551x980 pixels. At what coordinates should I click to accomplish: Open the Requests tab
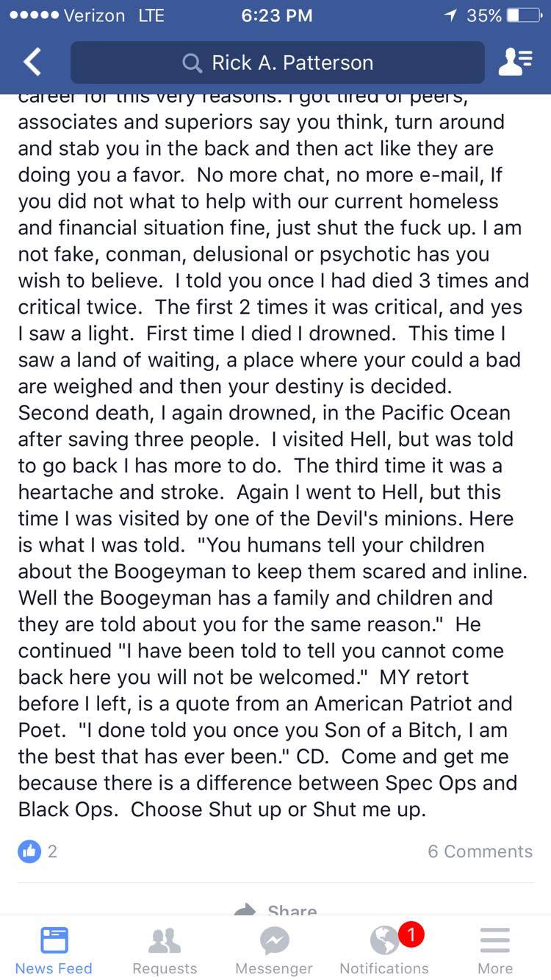[x=165, y=950]
